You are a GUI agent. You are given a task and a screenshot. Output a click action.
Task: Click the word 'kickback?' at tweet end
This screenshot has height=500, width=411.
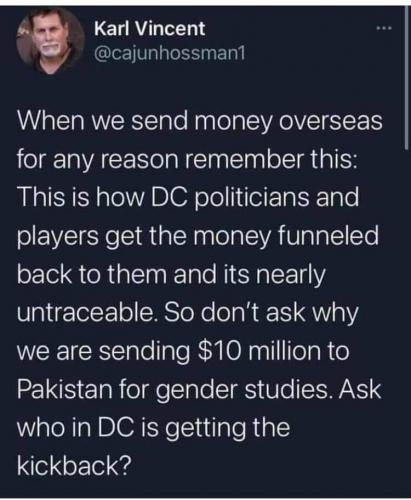click(73, 466)
